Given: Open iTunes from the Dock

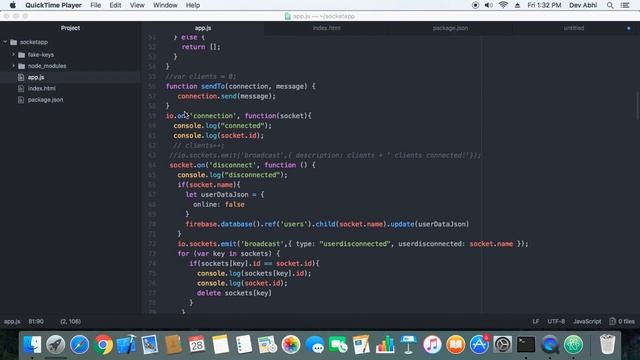Looking at the screenshot, I should click(x=432, y=345).
